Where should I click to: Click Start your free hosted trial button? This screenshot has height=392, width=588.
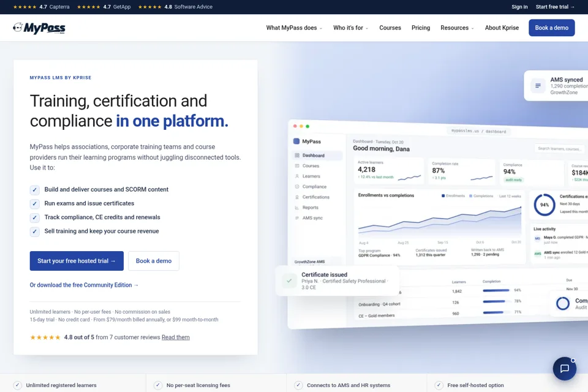(77, 261)
